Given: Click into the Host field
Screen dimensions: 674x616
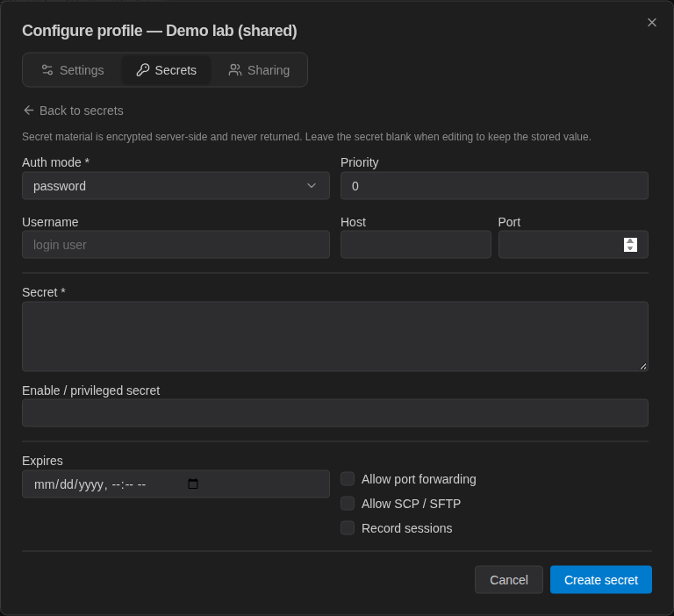Looking at the screenshot, I should tap(416, 245).
